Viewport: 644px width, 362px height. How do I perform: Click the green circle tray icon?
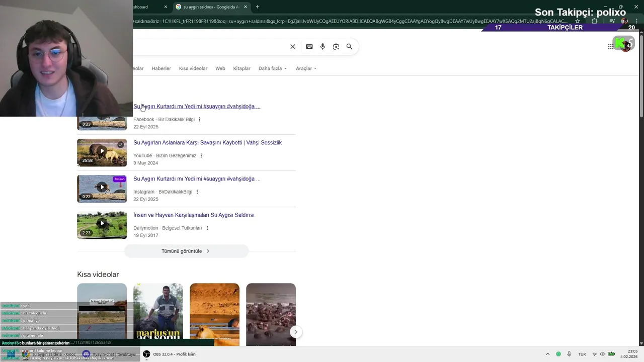(x=558, y=354)
